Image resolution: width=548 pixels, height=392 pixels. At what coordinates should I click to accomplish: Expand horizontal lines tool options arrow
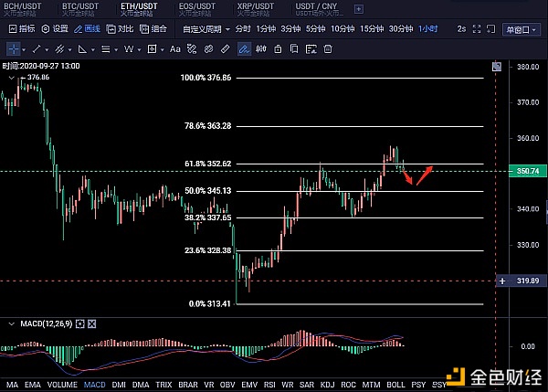(x=116, y=50)
